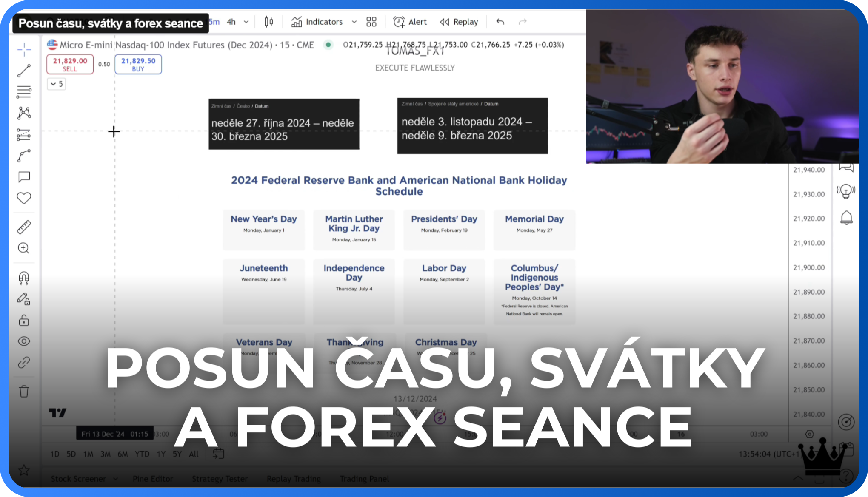This screenshot has width=868, height=497.
Task: Click the TradingView logo
Action: [x=57, y=413]
